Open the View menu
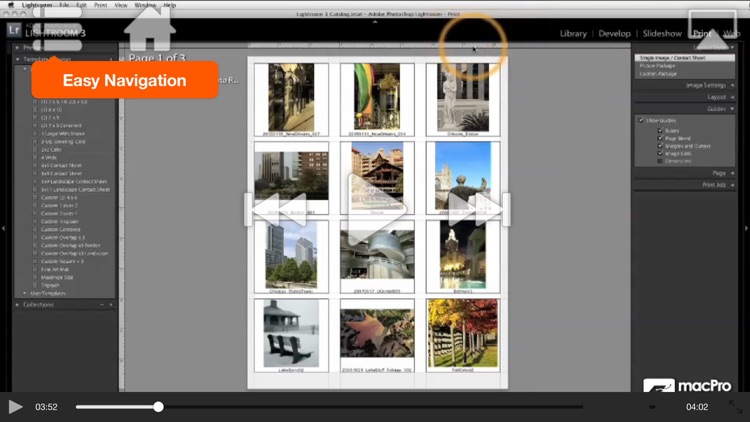750x422 pixels. [x=121, y=5]
